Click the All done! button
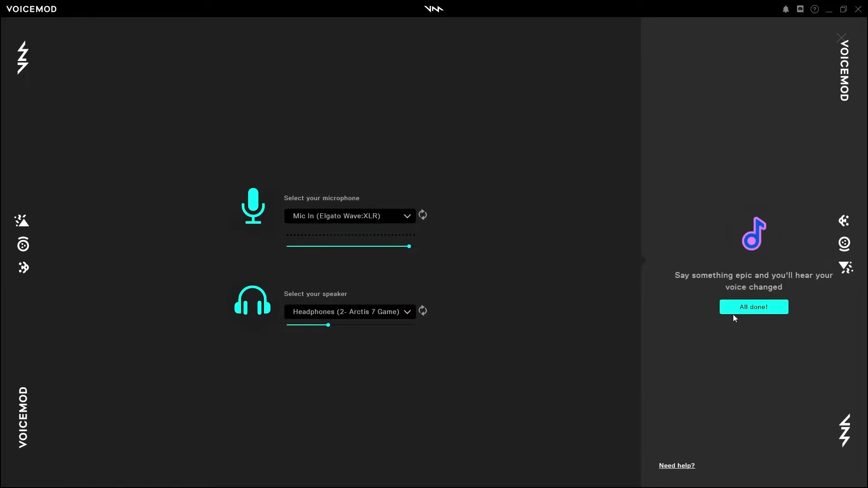The width and height of the screenshot is (868, 488). 754,307
